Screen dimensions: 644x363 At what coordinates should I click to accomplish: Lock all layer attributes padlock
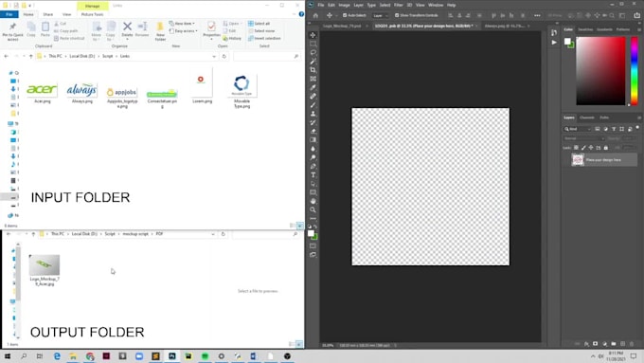[606, 148]
